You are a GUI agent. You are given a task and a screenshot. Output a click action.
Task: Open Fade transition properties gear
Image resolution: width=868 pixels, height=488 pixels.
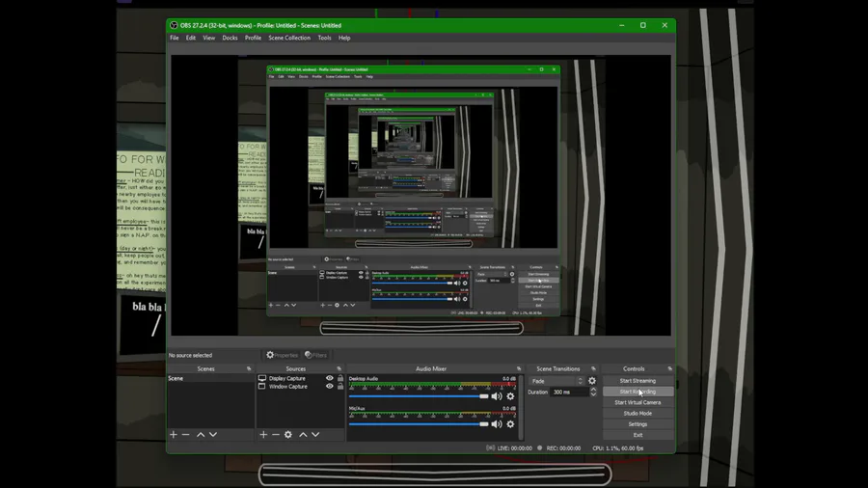coord(592,381)
